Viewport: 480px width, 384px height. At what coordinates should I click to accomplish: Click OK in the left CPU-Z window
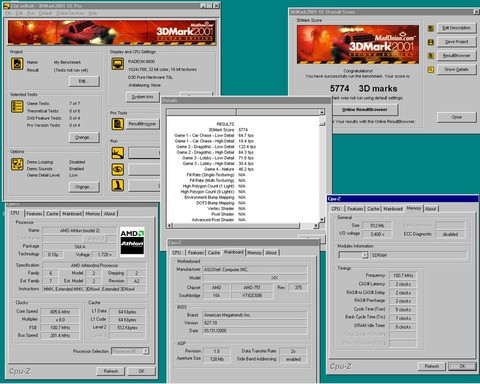[141, 371]
